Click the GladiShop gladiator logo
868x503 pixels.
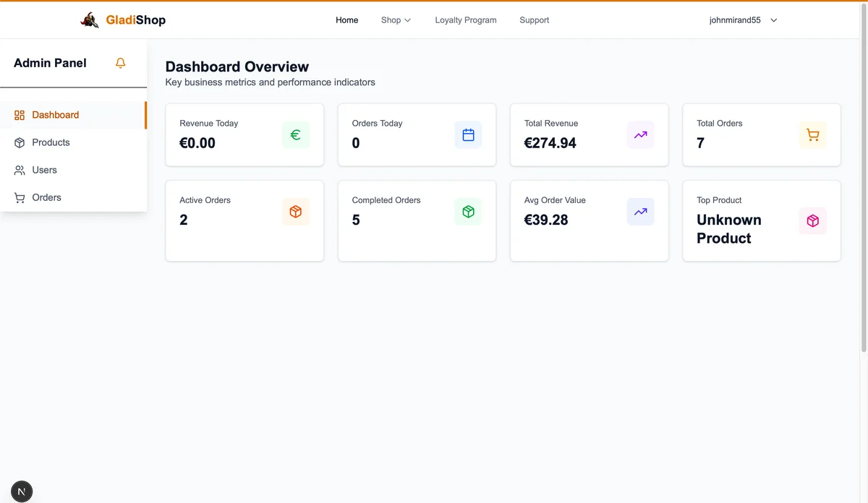click(x=90, y=20)
